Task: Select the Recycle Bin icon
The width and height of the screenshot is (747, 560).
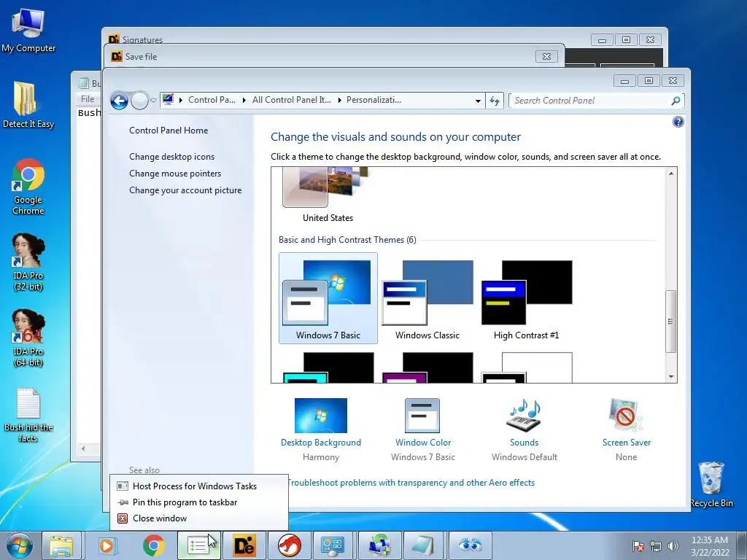Action: click(711, 484)
